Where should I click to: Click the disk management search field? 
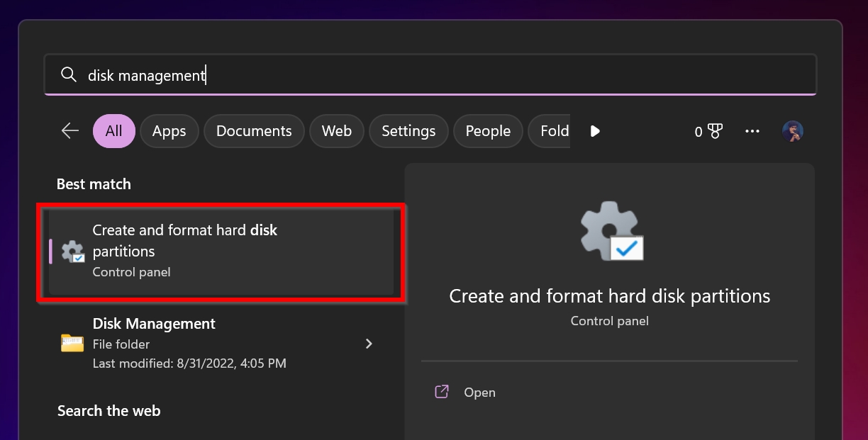430,74
